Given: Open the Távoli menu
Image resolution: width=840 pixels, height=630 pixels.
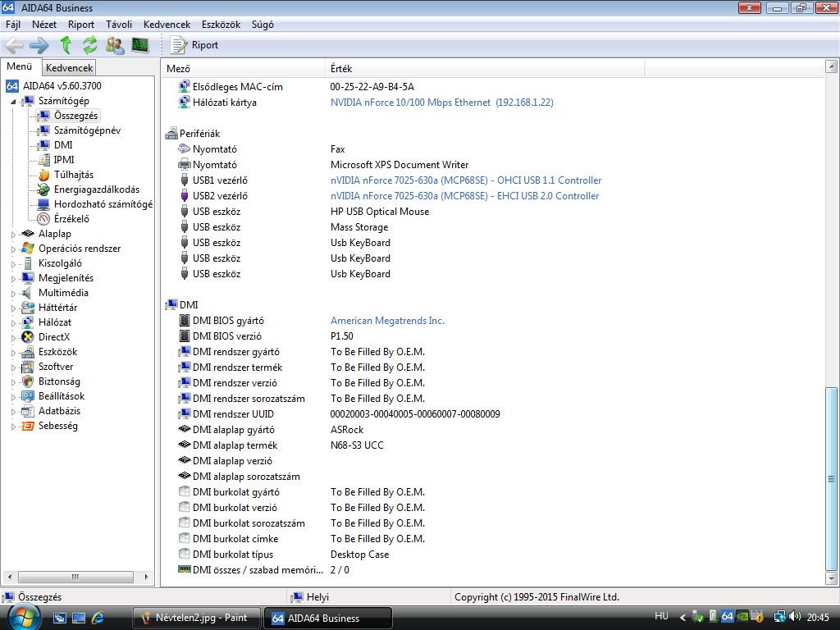Looking at the screenshot, I should click(119, 25).
